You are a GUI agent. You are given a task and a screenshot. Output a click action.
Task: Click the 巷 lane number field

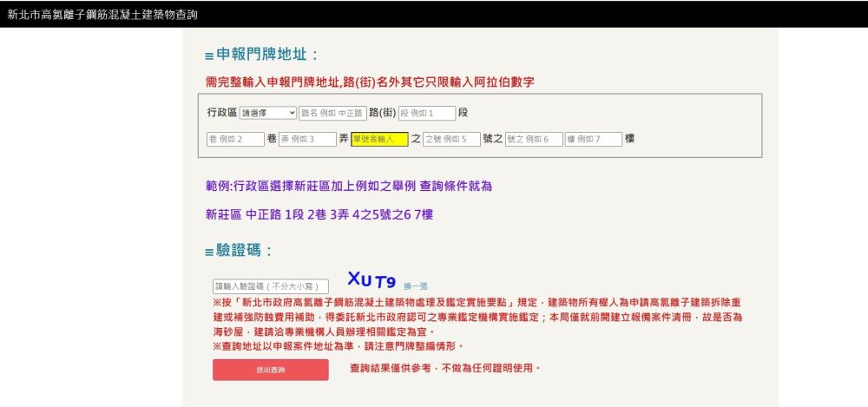pos(235,139)
